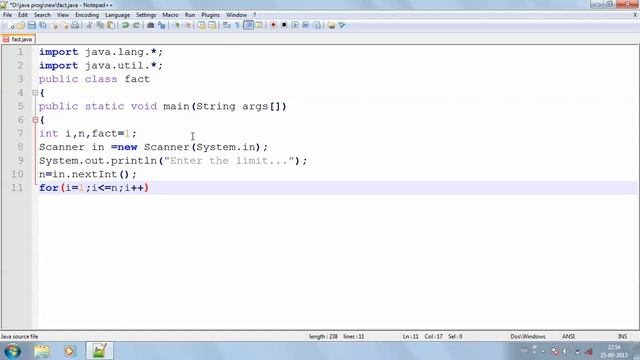Create a new document via toolbar icon

point(11,25)
